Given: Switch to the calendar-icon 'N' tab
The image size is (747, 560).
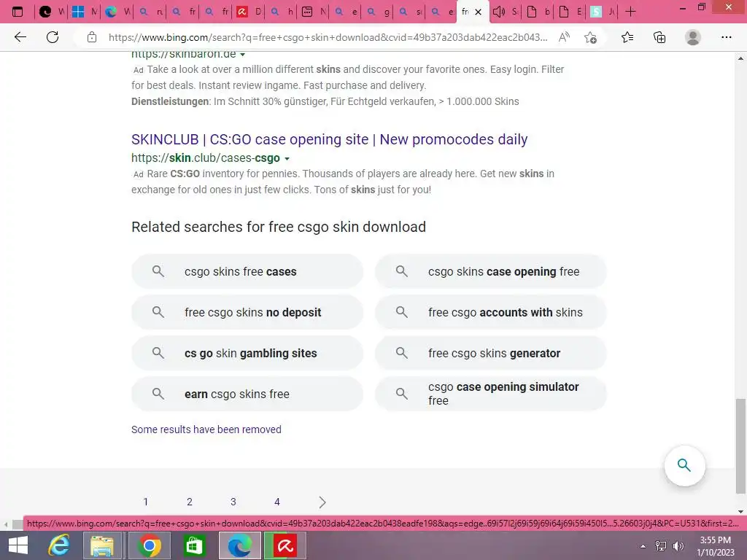Looking at the screenshot, I should pos(314,12).
